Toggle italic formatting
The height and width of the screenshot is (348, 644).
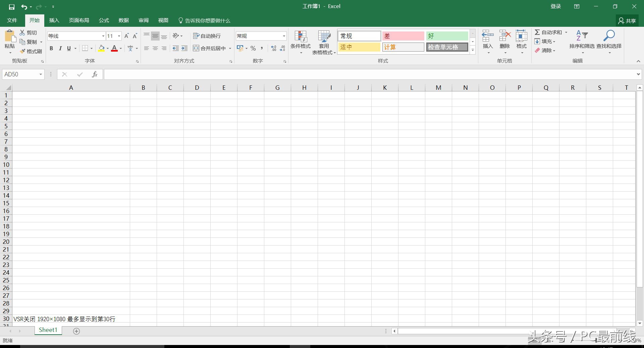(60, 48)
